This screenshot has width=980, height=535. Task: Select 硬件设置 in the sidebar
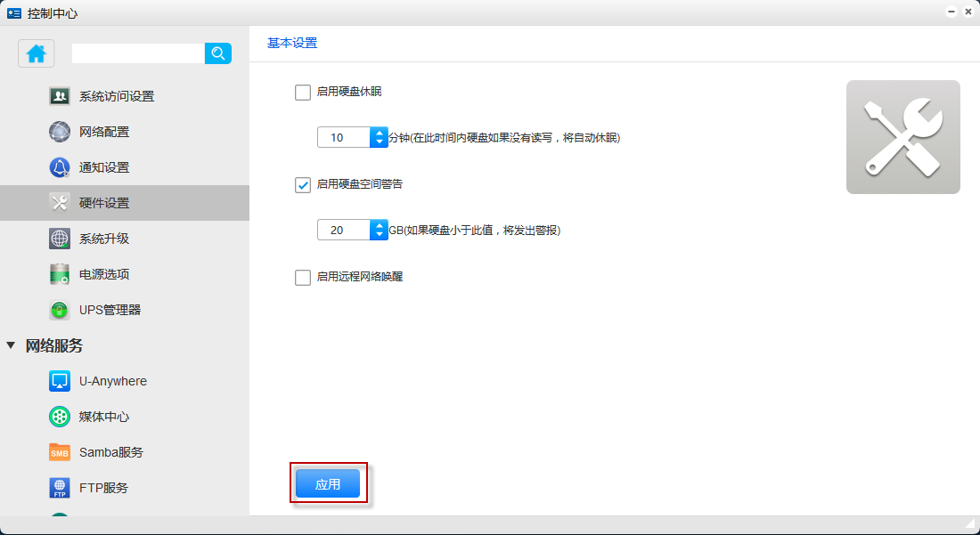pyautogui.click(x=104, y=203)
